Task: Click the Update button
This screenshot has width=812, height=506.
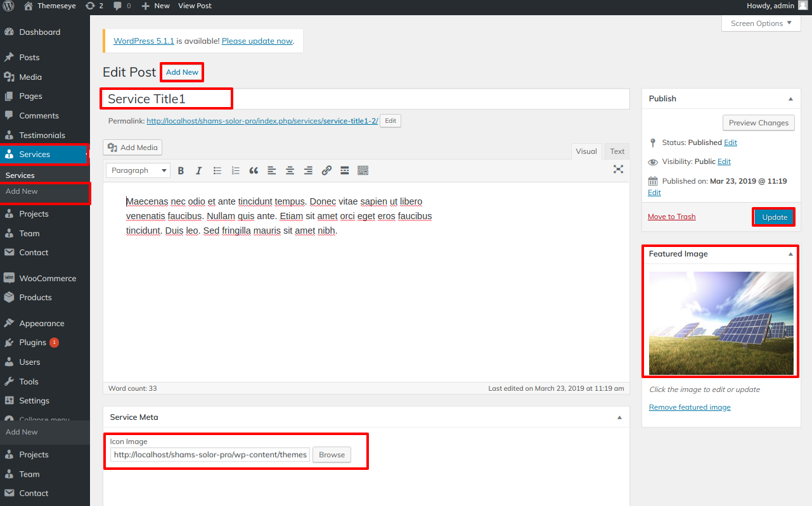Action: [x=774, y=217]
